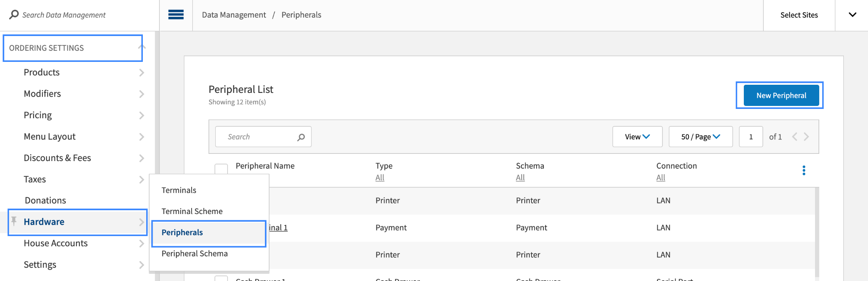Open the 50 / Page dropdown
The image size is (868, 281).
coord(700,136)
